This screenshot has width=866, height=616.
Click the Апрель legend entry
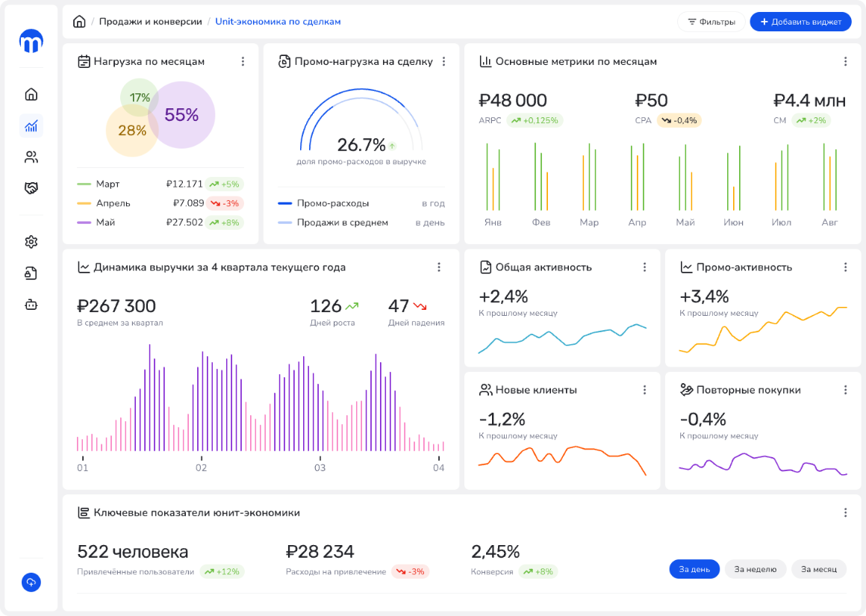click(104, 203)
